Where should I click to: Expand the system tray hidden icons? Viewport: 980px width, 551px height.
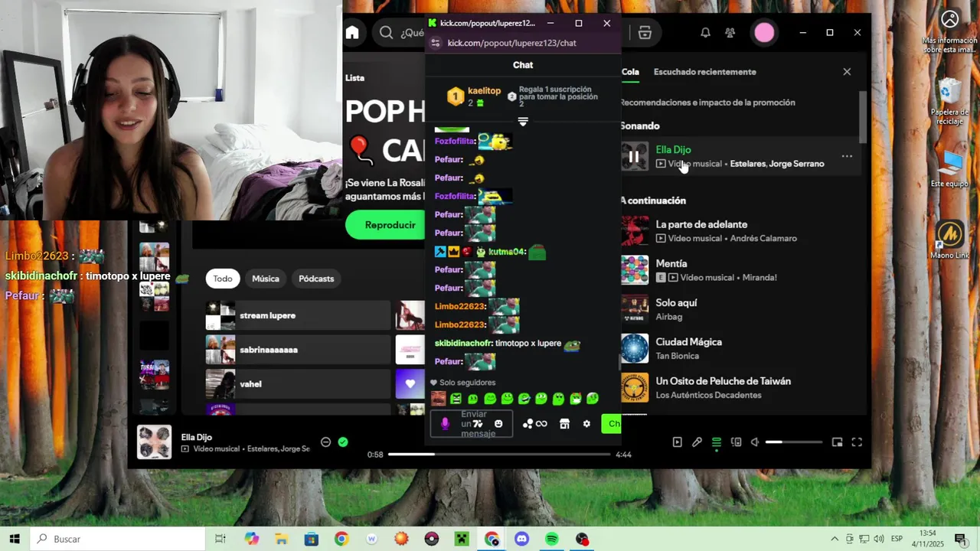pyautogui.click(x=834, y=539)
